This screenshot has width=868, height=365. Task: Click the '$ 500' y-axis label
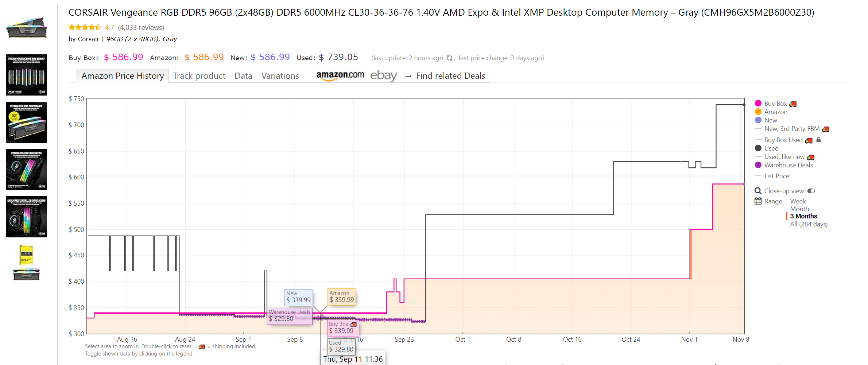[76, 229]
